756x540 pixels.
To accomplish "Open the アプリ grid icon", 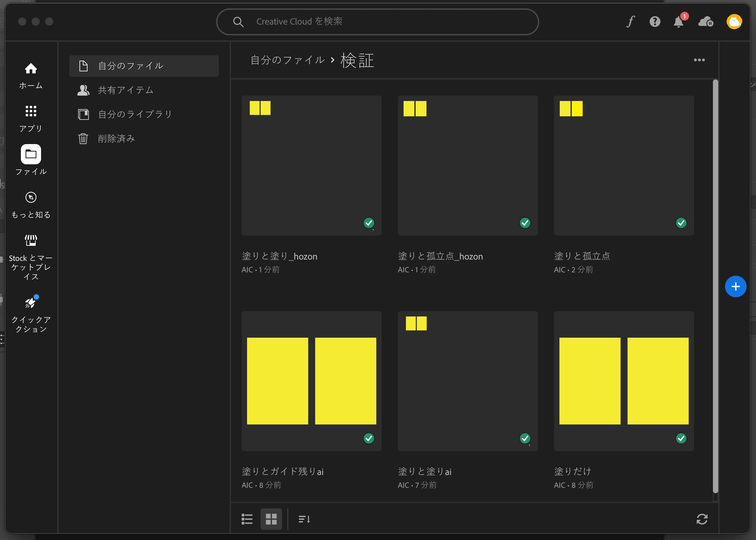I will (31, 119).
